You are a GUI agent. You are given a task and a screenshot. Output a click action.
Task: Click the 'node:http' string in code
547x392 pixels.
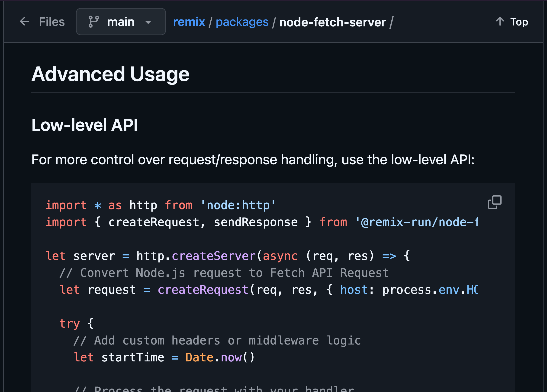[238, 205]
